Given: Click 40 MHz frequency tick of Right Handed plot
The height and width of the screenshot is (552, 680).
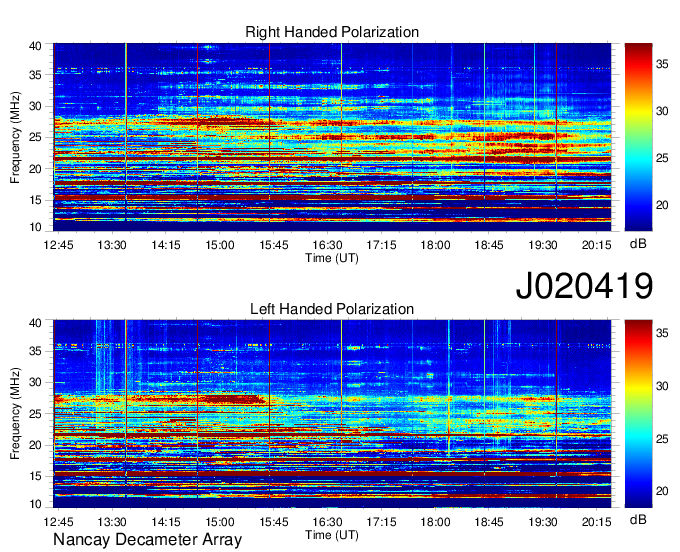Looking at the screenshot, I should tap(35, 46).
